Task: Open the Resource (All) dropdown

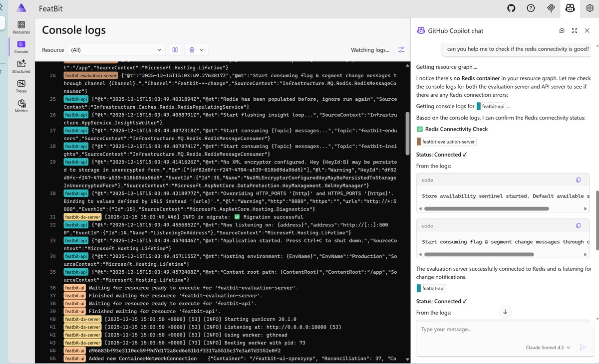Action: click(117, 50)
